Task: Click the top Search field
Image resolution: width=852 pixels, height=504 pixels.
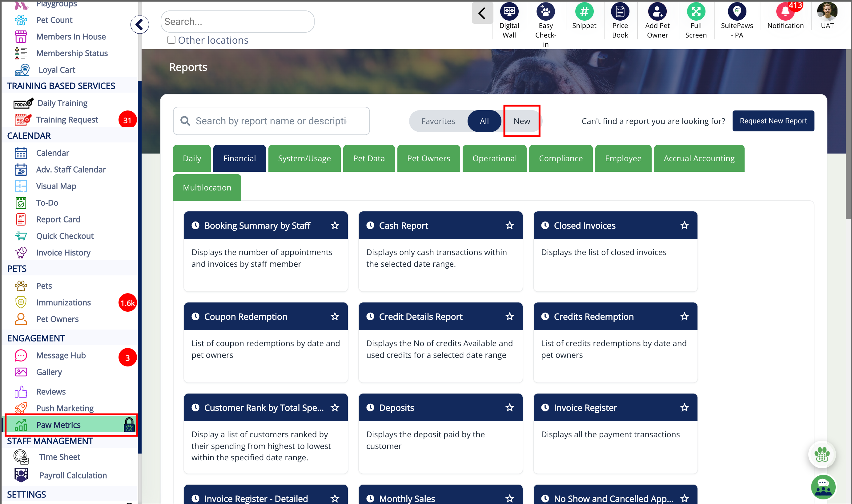Action: 237,22
